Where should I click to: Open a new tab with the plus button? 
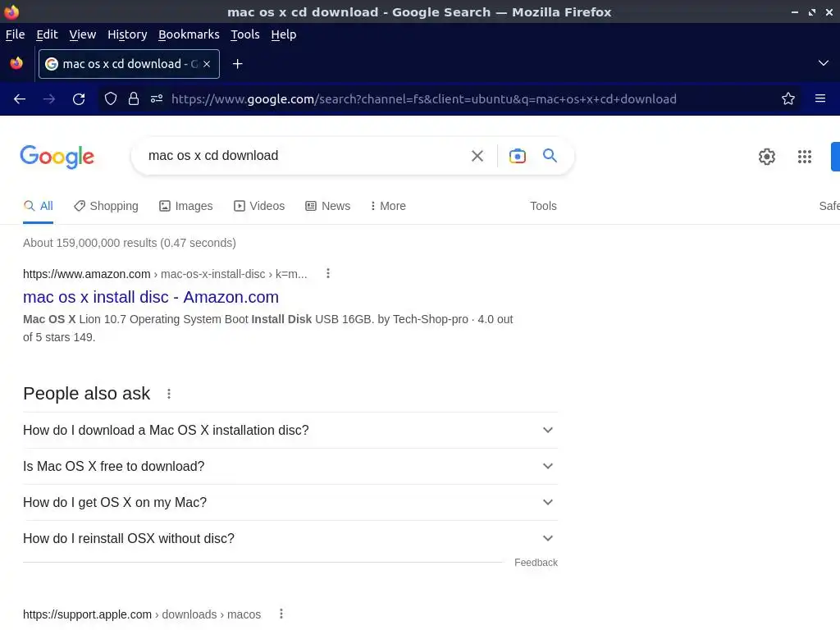pos(237,64)
